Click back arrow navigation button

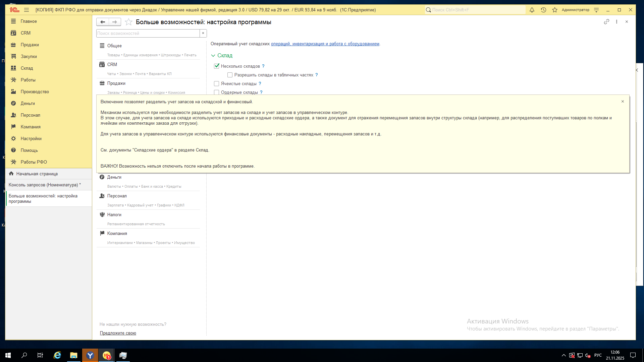[103, 22]
